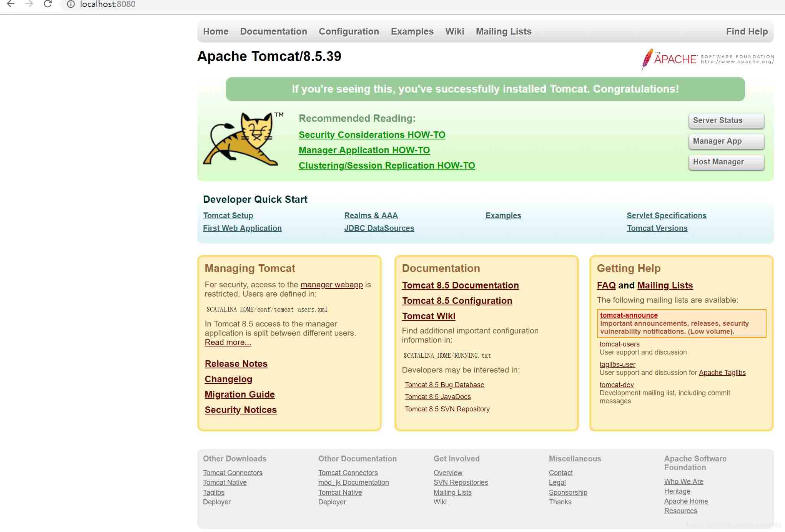Image resolution: width=785 pixels, height=532 pixels.
Task: Open the Thanks footer link
Action: 560,502
